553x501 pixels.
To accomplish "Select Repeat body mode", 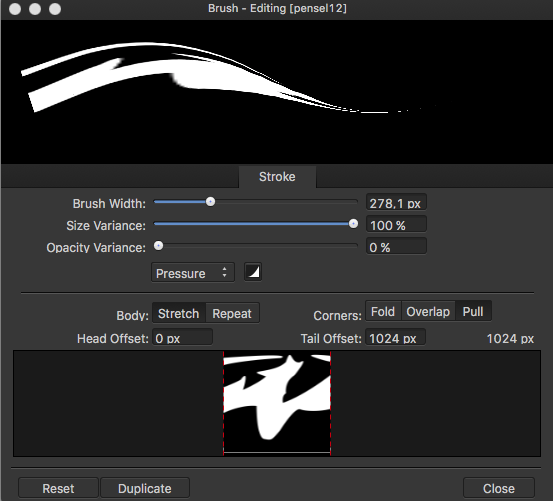I will click(232, 313).
